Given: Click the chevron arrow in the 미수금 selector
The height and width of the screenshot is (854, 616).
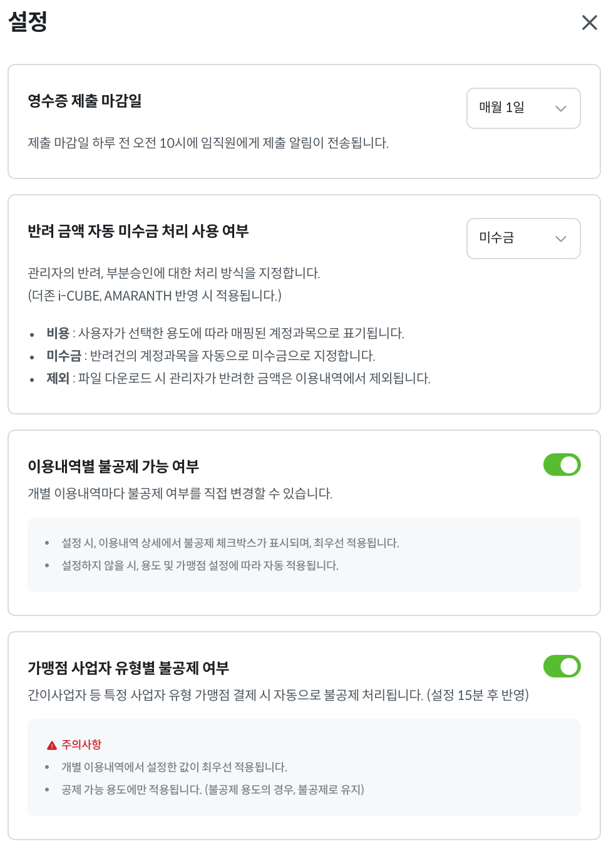Looking at the screenshot, I should [x=560, y=239].
